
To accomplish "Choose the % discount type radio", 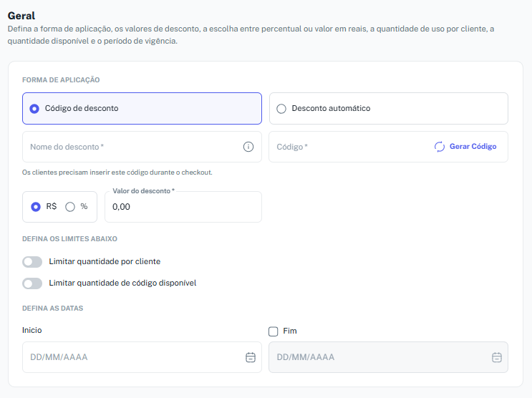I will pyautogui.click(x=70, y=207).
